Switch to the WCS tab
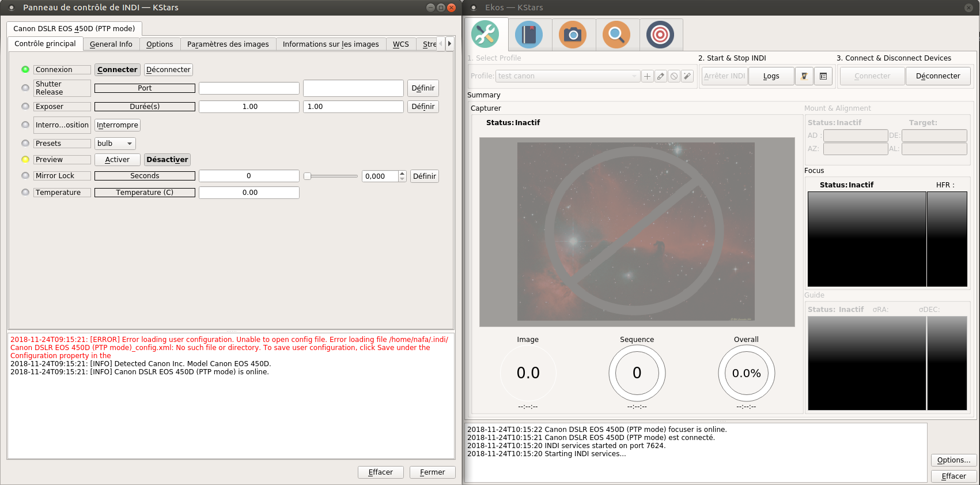The image size is (980, 485). pos(401,44)
